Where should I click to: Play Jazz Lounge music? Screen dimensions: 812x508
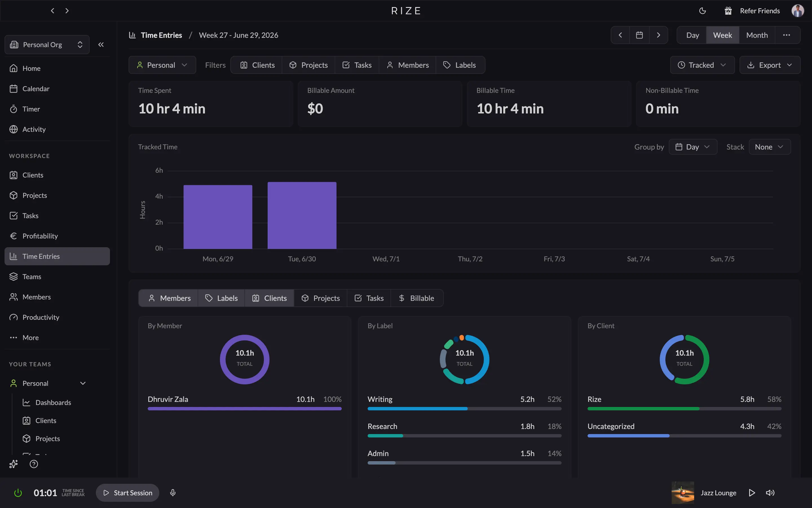coord(752,493)
